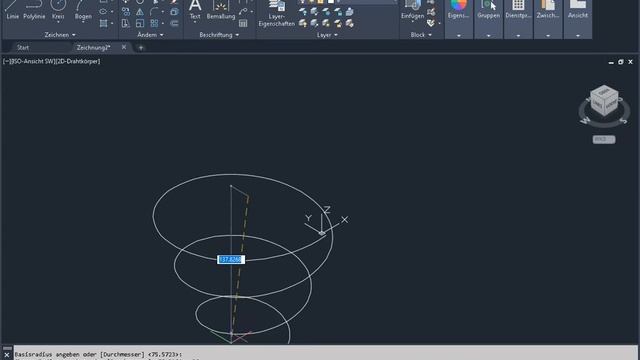
Task: Close the Zeichnung2* tab
Action: [x=124, y=47]
